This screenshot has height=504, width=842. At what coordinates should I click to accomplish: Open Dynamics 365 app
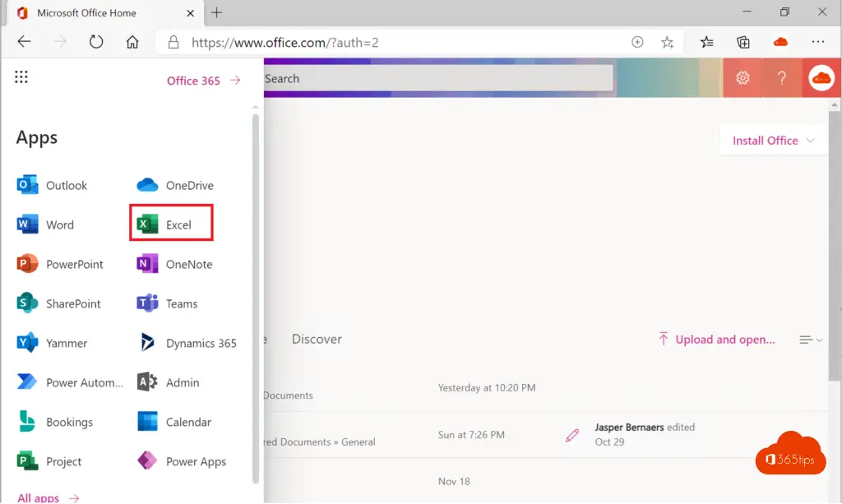point(187,343)
